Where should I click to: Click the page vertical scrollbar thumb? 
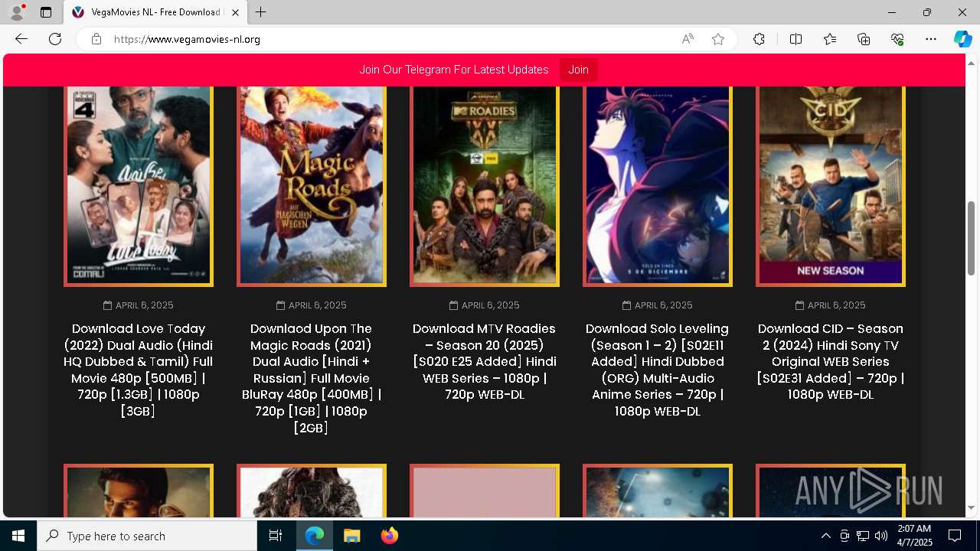(x=971, y=238)
